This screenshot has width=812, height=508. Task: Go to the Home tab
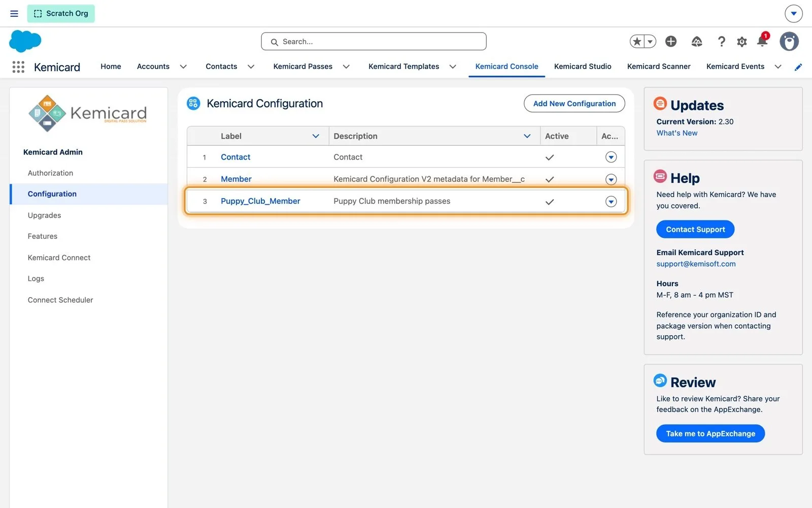coord(111,67)
